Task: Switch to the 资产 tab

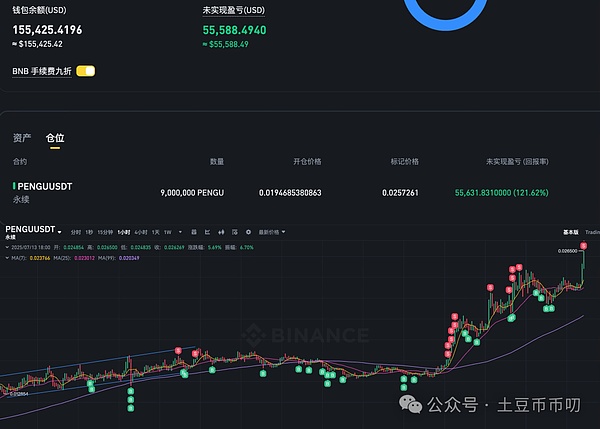Action: click(22, 137)
